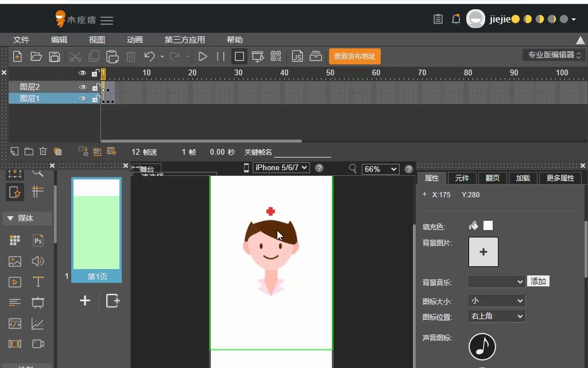Click the delete layer trash icon

coord(42,151)
